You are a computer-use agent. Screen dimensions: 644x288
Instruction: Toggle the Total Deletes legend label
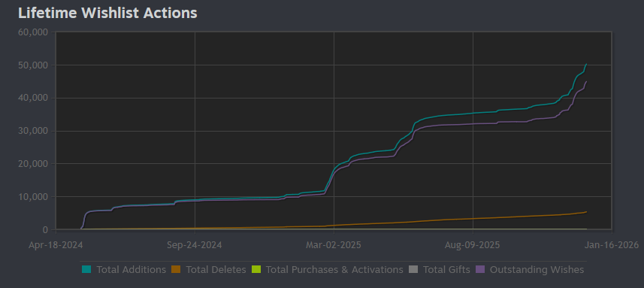[x=216, y=270]
